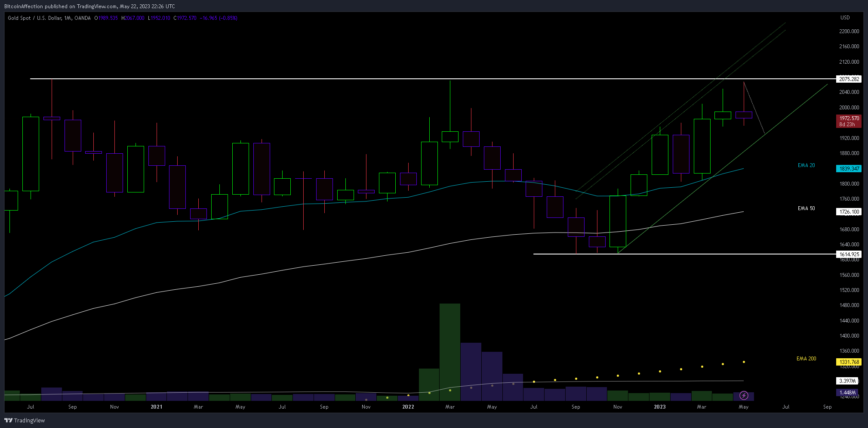Click the USD currency label
This screenshot has width=868, height=428.
(845, 18)
